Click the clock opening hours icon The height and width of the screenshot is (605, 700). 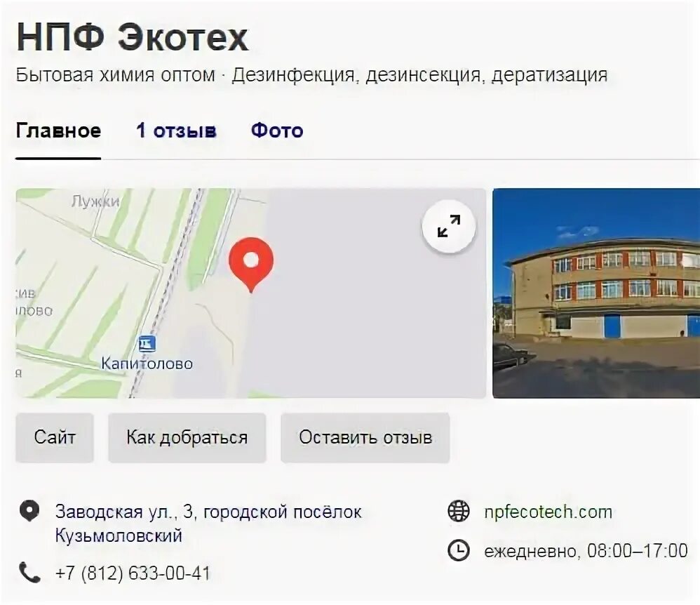coord(459,550)
